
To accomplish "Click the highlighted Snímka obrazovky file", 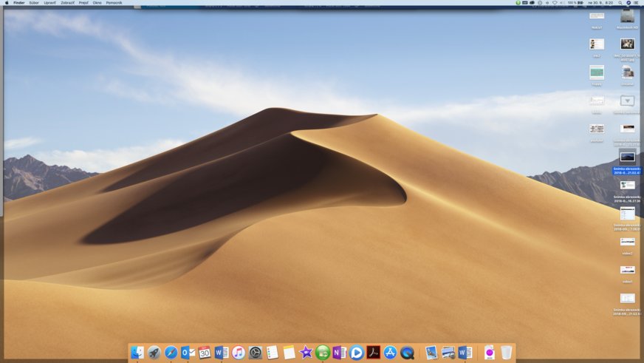I will (628, 157).
